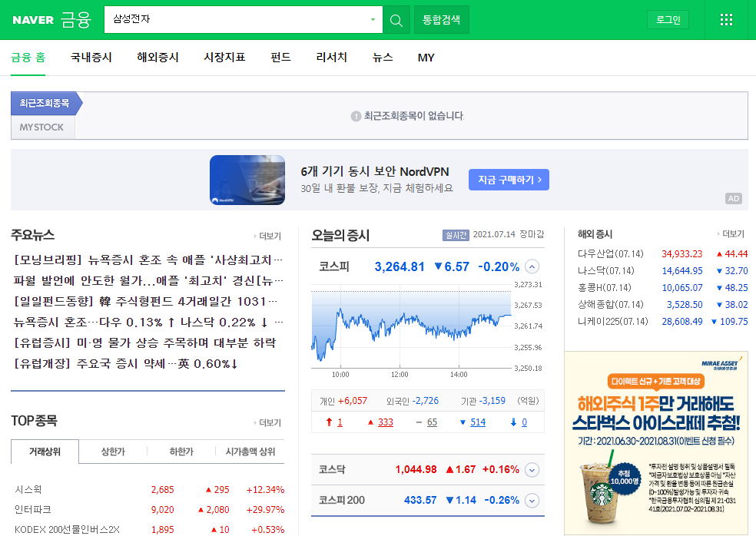Open the 뉴스 menu
The height and width of the screenshot is (536, 756).
point(383,58)
